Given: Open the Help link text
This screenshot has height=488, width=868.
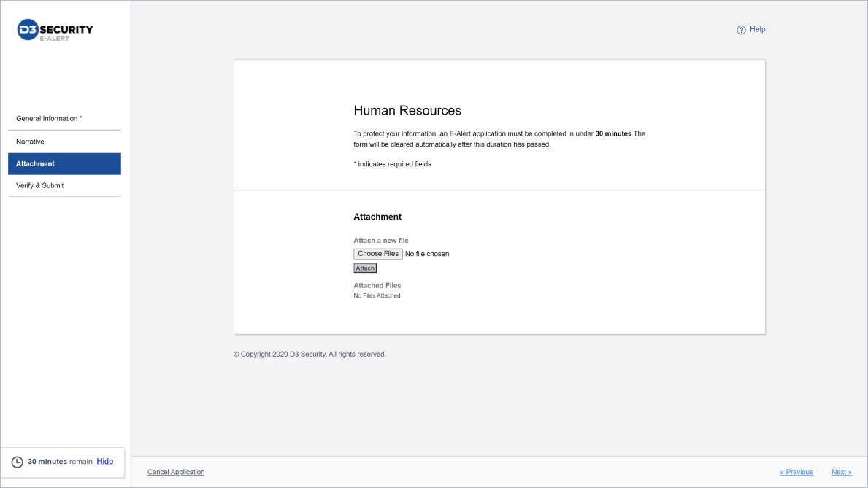Looking at the screenshot, I should click(x=757, y=29).
